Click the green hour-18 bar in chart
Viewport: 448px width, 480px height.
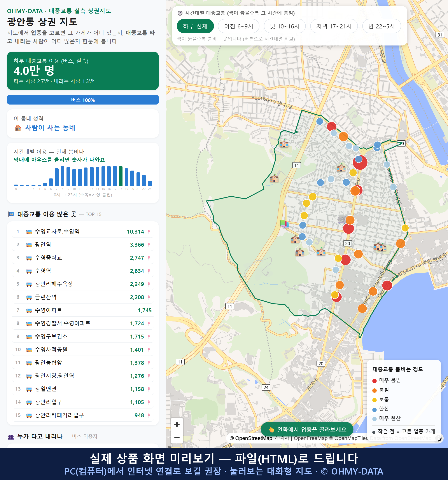[x=121, y=176]
